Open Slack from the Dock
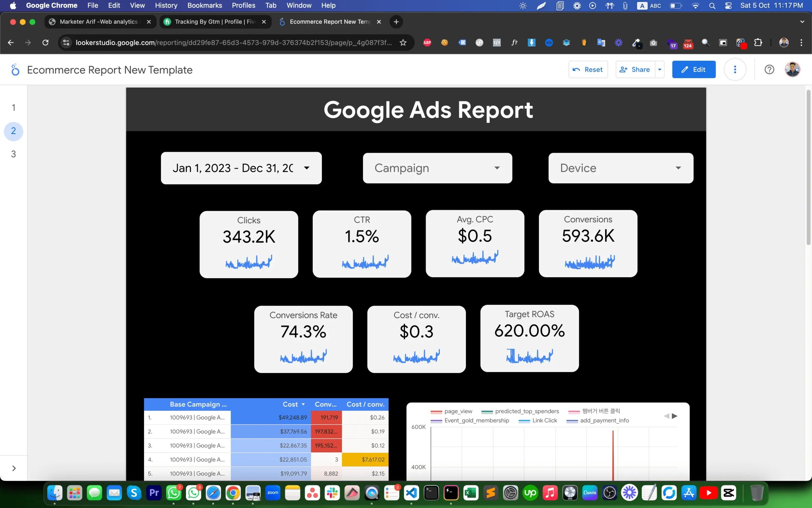This screenshot has height=508, width=812. click(x=332, y=493)
